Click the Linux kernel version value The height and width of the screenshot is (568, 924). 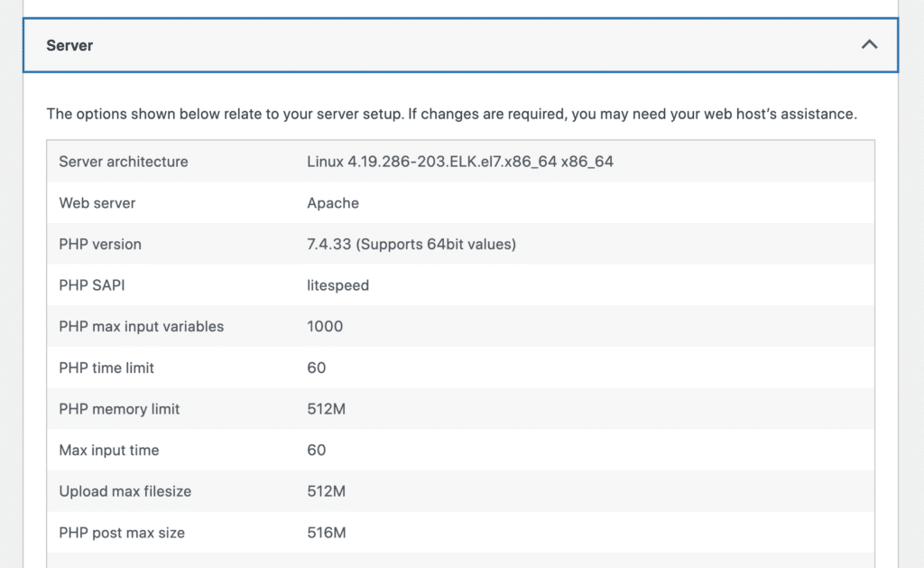(460, 162)
